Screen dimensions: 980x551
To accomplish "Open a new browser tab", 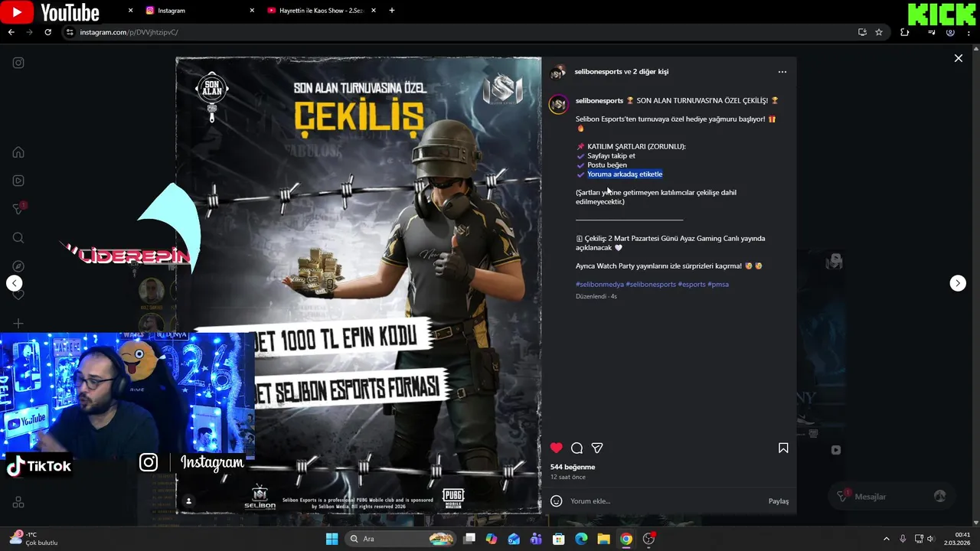I will pyautogui.click(x=392, y=11).
